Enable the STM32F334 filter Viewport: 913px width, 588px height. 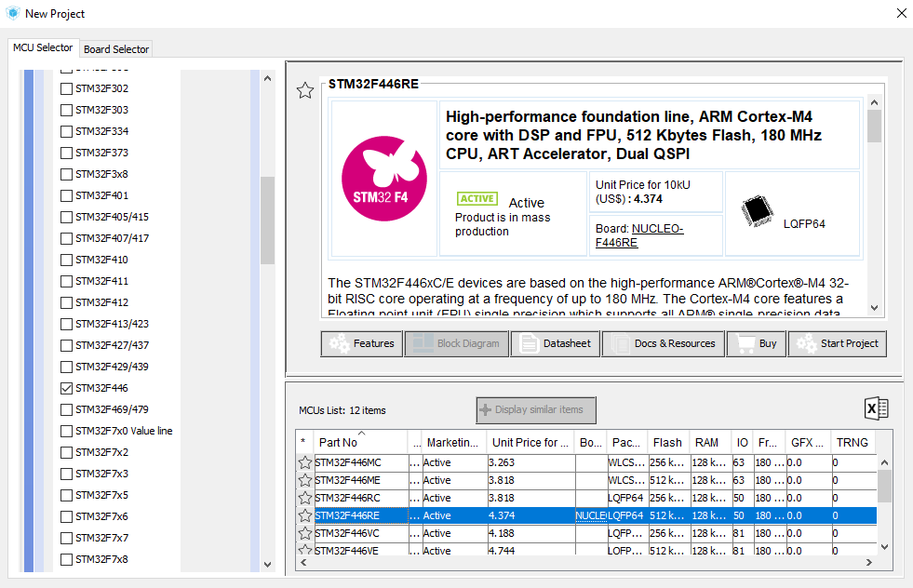pyautogui.click(x=66, y=131)
